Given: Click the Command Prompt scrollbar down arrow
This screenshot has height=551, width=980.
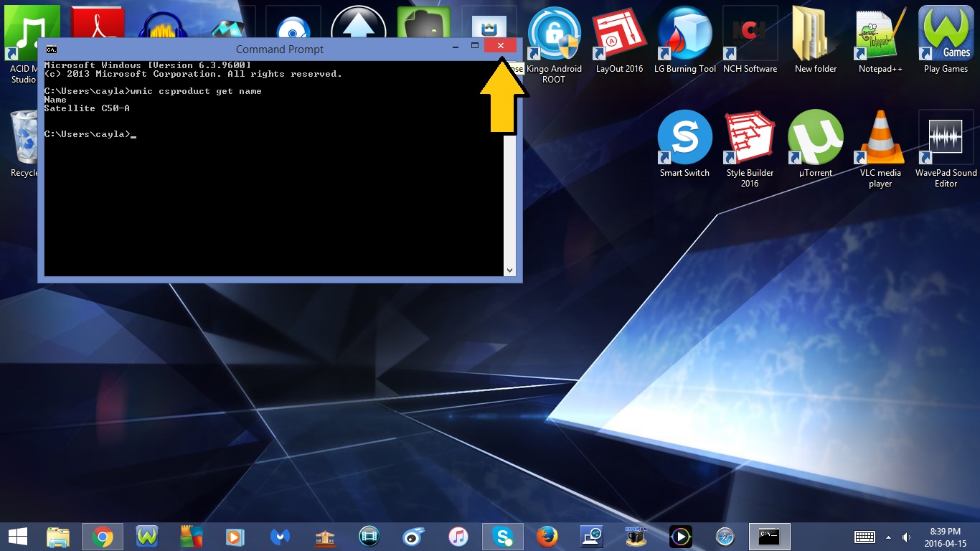Looking at the screenshot, I should [x=510, y=270].
